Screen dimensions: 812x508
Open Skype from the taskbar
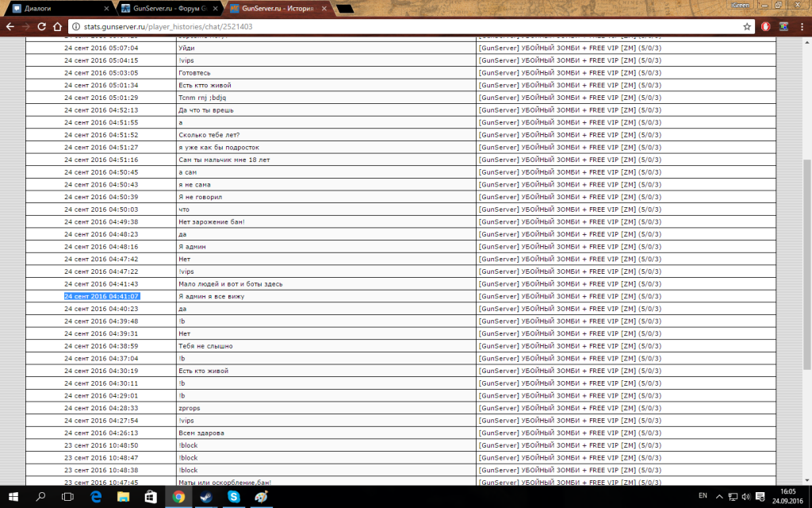tap(234, 496)
